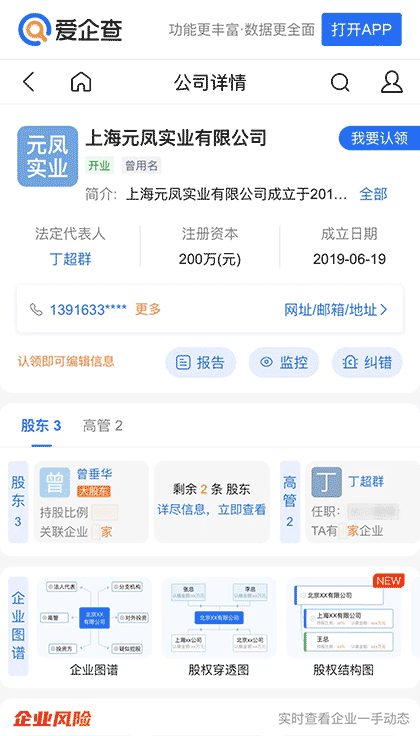Open the user profile icon
Image resolution: width=420 pixels, height=736 pixels.
point(391,82)
